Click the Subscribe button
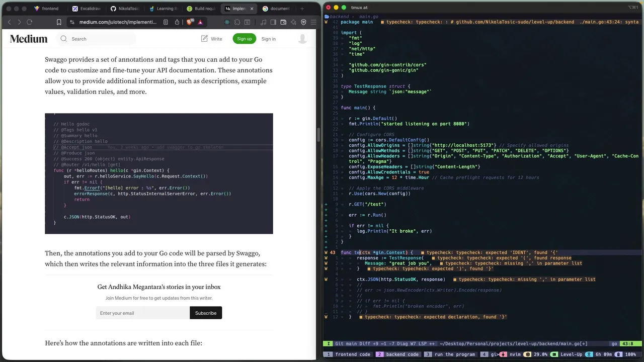This screenshot has height=362, width=644. point(206,313)
